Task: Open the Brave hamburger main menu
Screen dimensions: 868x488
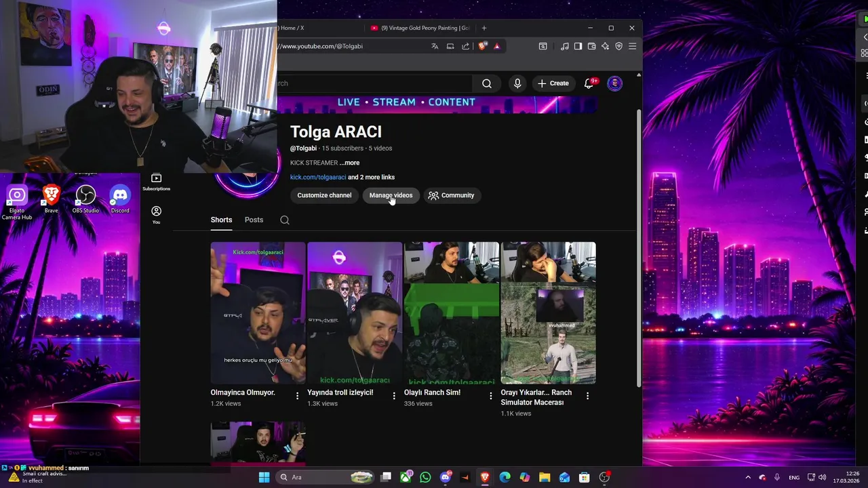Action: pyautogui.click(x=632, y=46)
